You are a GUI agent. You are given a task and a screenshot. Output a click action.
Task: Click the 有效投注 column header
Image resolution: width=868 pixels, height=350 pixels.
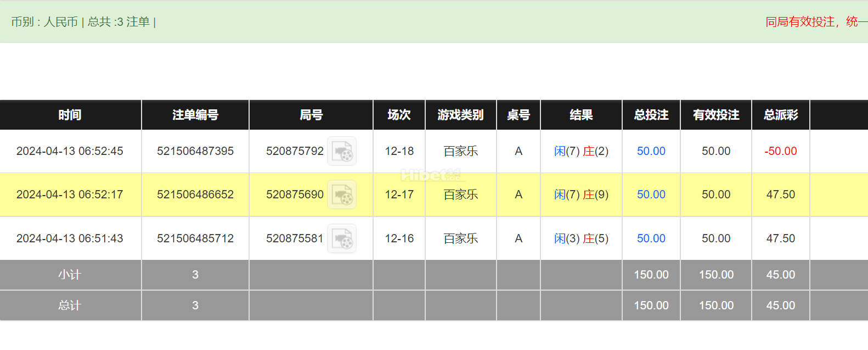point(716,115)
